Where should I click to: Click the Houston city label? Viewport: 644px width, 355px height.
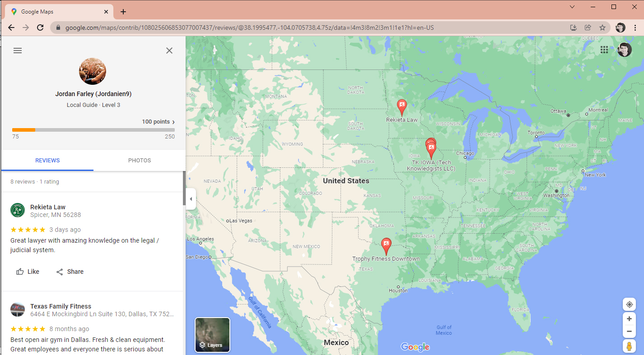click(x=398, y=291)
